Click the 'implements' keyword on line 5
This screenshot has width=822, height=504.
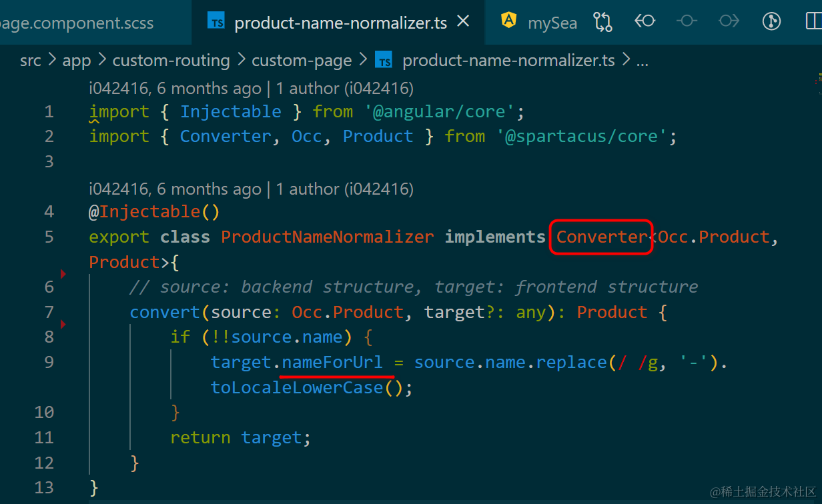pyautogui.click(x=496, y=237)
